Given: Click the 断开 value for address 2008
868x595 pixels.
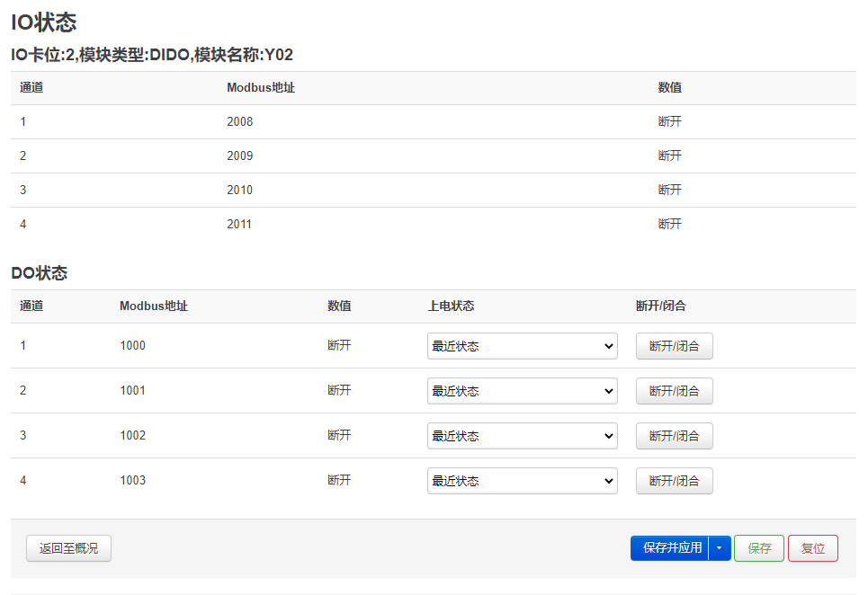Looking at the screenshot, I should coord(670,121).
